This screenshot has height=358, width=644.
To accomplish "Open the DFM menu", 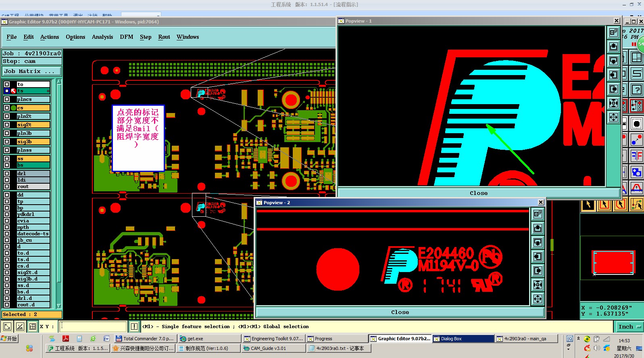I will pyautogui.click(x=127, y=37).
